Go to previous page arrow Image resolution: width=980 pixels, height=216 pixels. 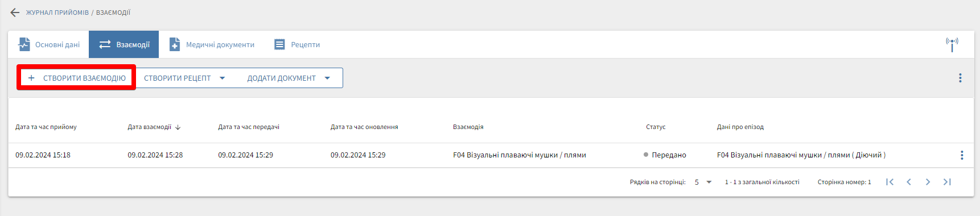click(909, 182)
